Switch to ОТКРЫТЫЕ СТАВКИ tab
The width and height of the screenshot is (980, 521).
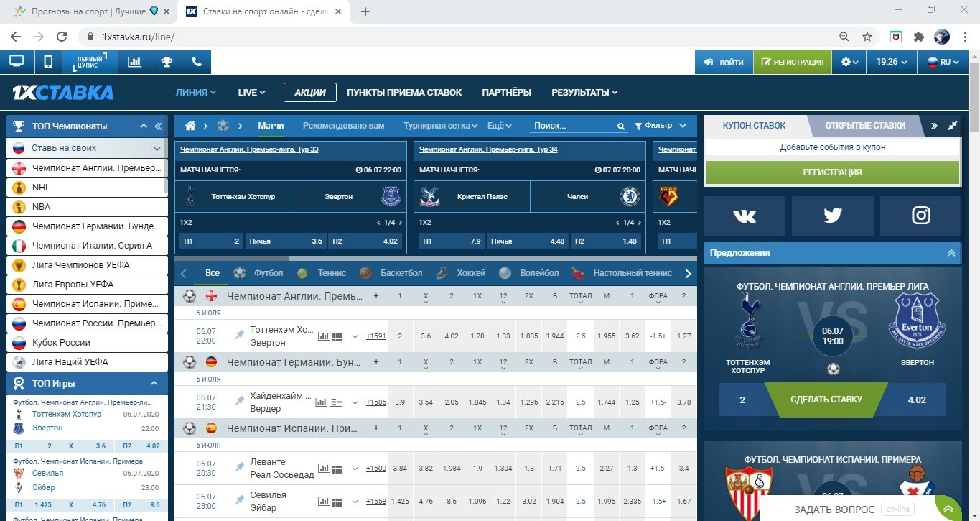point(865,126)
